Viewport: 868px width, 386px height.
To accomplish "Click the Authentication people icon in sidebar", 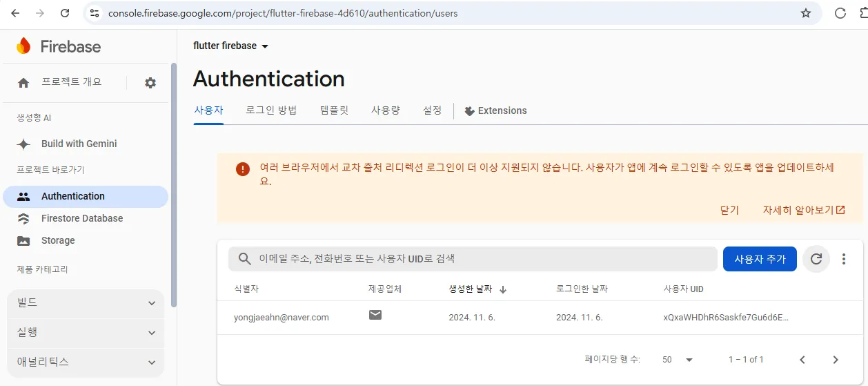I will click(x=23, y=196).
